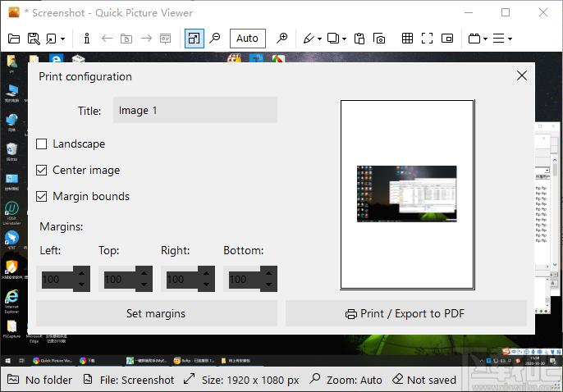Open the hamburger main menu
The width and height of the screenshot is (563, 392).
click(498, 39)
